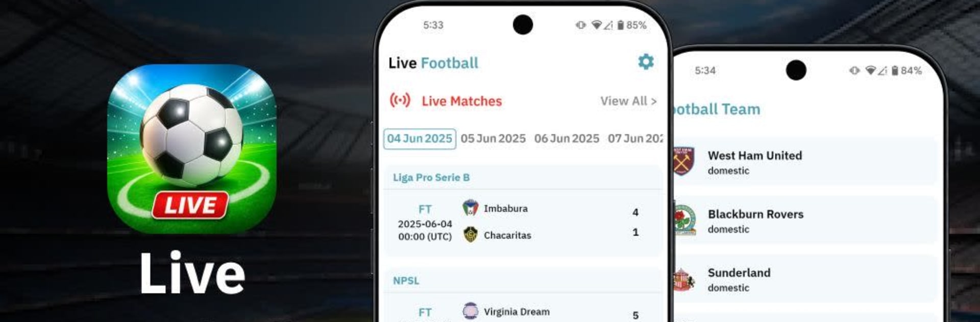Open the Live Football header tab
This screenshot has height=322, width=980.
[x=433, y=63]
